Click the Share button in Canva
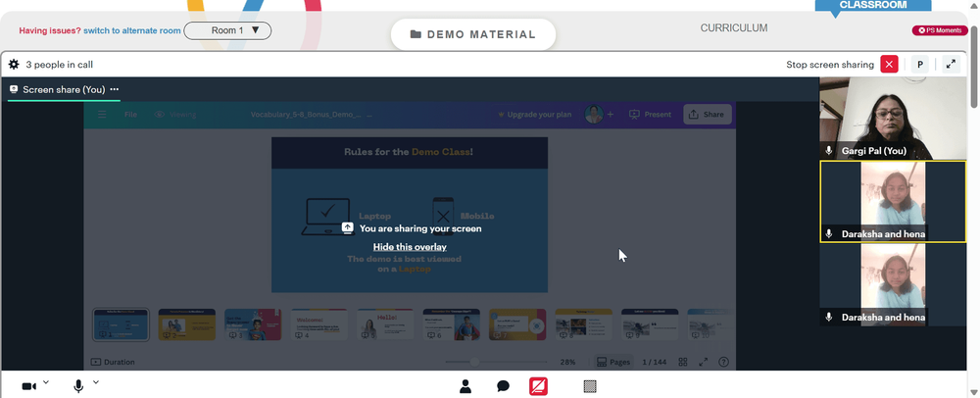 pos(708,115)
